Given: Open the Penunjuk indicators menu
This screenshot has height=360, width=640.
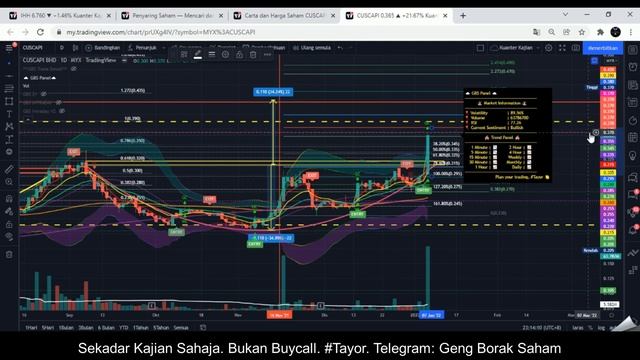Looking at the screenshot, I should point(142,48).
